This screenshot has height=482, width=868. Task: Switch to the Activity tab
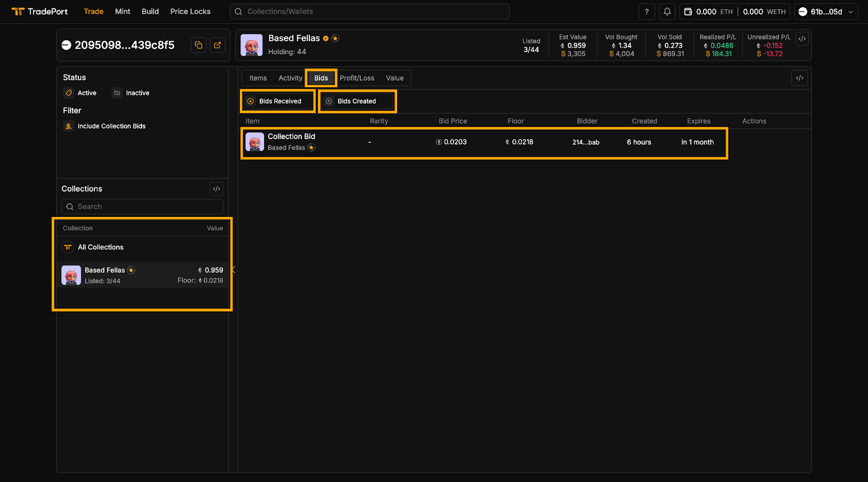tap(290, 78)
